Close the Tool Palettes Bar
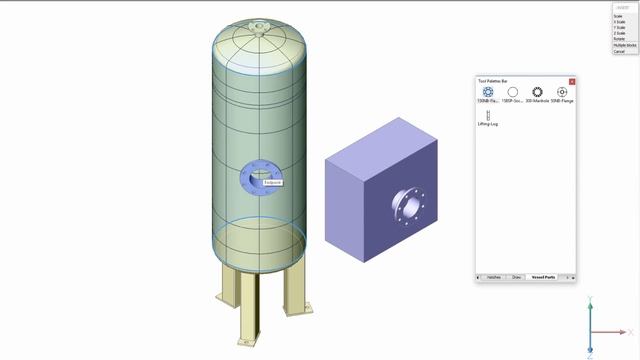640x360 pixels. [x=572, y=82]
